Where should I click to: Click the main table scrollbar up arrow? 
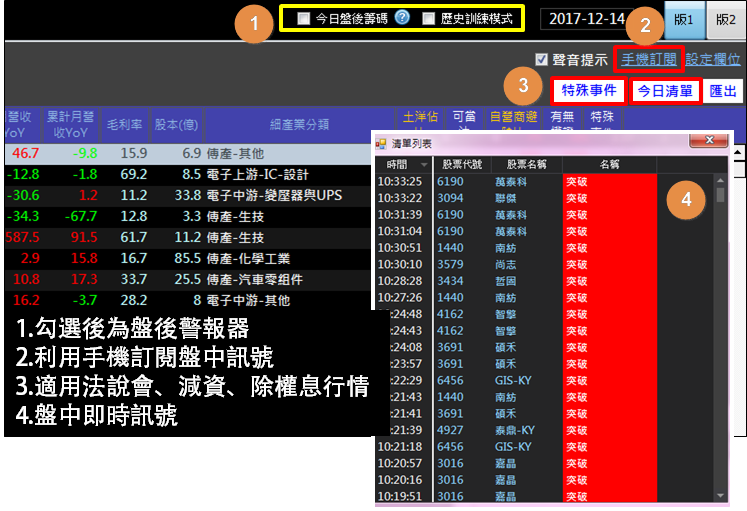pos(738,152)
